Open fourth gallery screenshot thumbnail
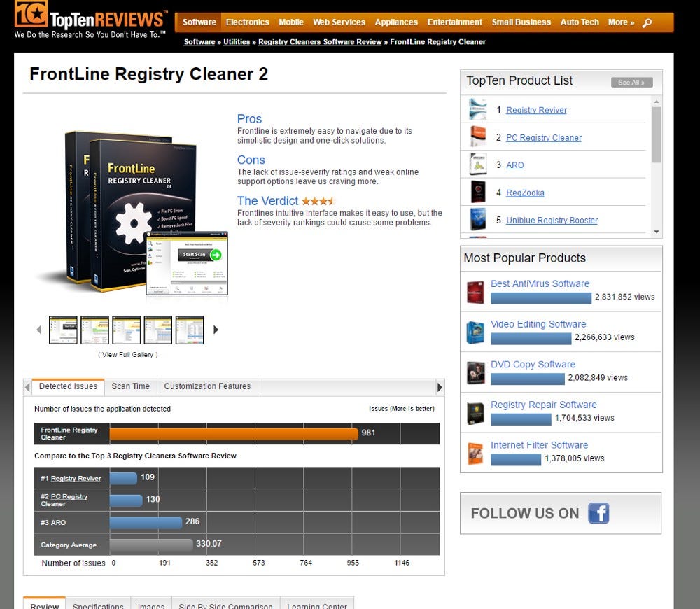The height and width of the screenshot is (609, 700). [158, 330]
